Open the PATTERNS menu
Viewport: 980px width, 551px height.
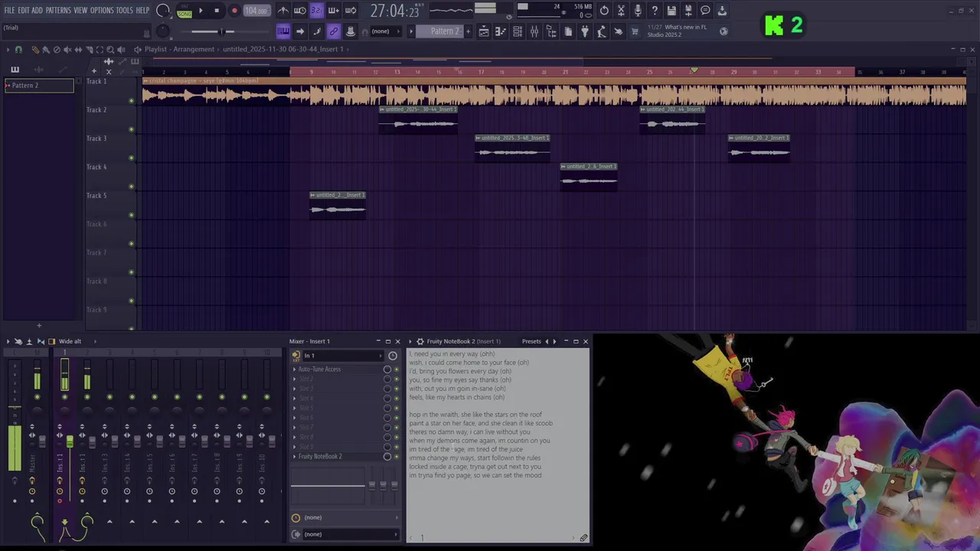(x=58, y=10)
